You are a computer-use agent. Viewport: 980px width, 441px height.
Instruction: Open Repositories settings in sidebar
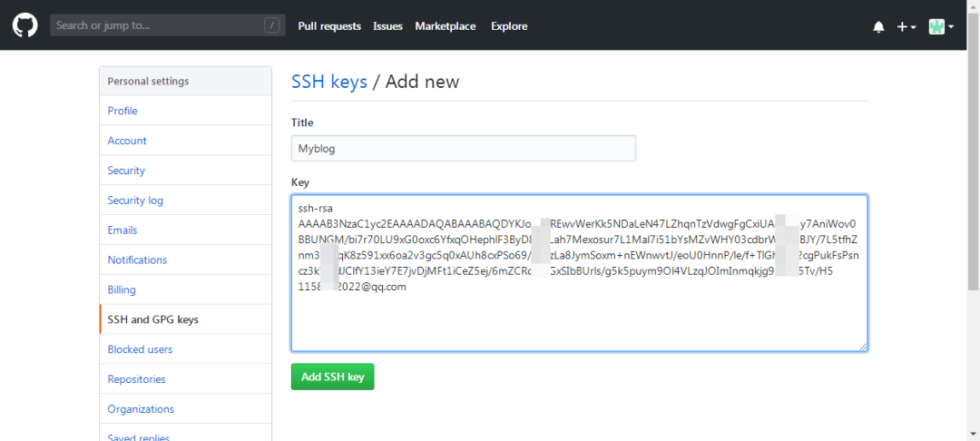click(185, 379)
